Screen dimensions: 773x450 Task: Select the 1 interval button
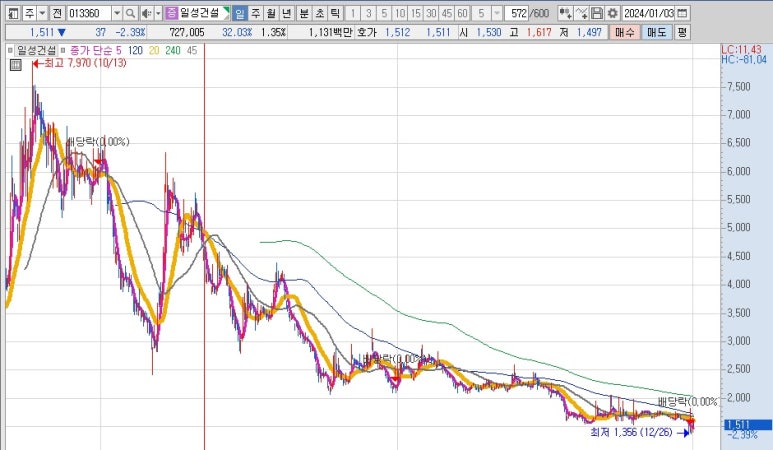(x=353, y=13)
